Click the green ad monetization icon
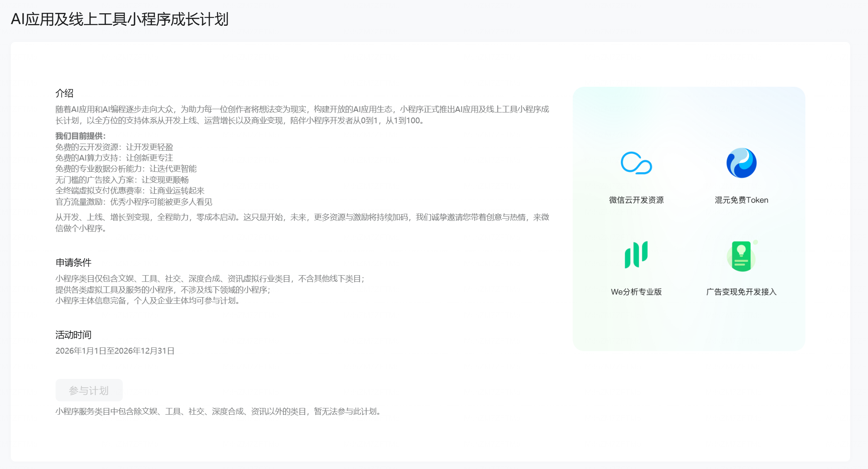 [741, 256]
